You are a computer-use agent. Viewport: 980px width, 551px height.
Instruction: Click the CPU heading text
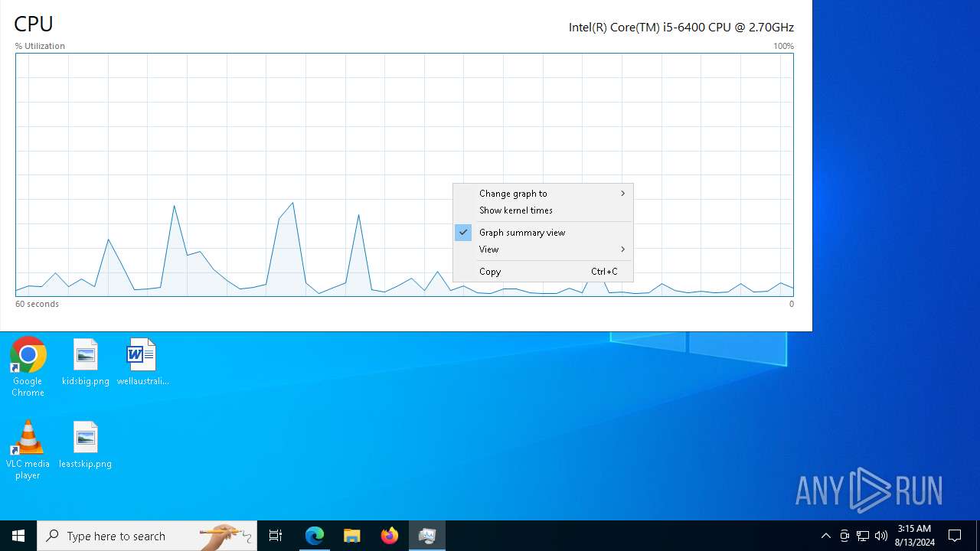click(x=34, y=24)
